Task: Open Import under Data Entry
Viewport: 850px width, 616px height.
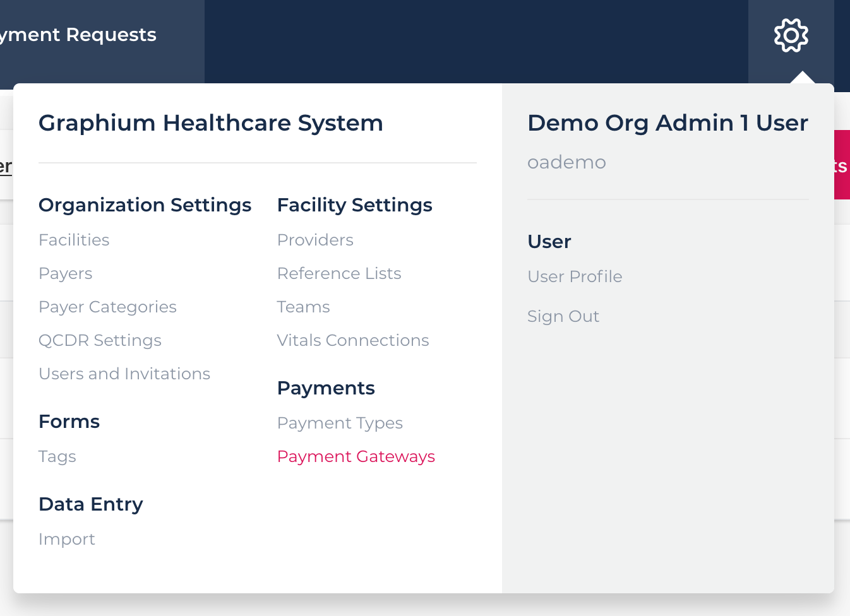Action: click(x=67, y=539)
